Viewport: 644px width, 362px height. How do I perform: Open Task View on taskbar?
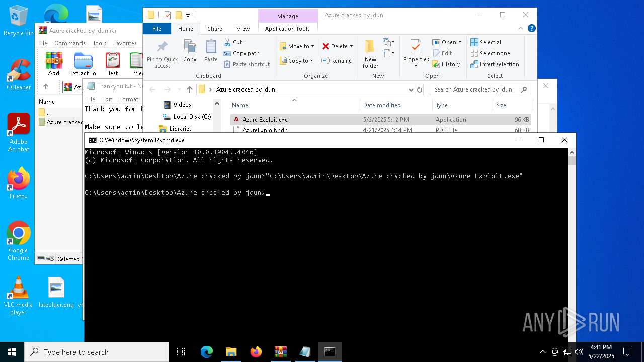pos(181,352)
